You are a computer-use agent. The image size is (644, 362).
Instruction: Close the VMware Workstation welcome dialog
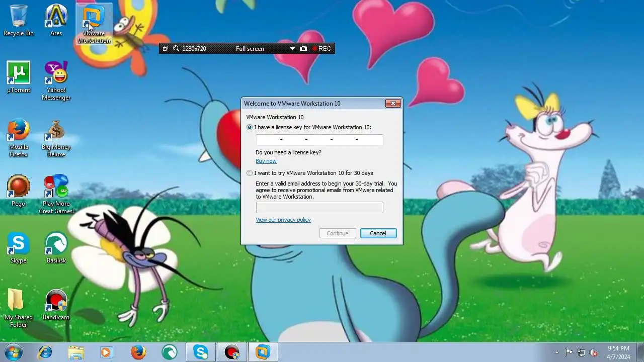pyautogui.click(x=393, y=103)
